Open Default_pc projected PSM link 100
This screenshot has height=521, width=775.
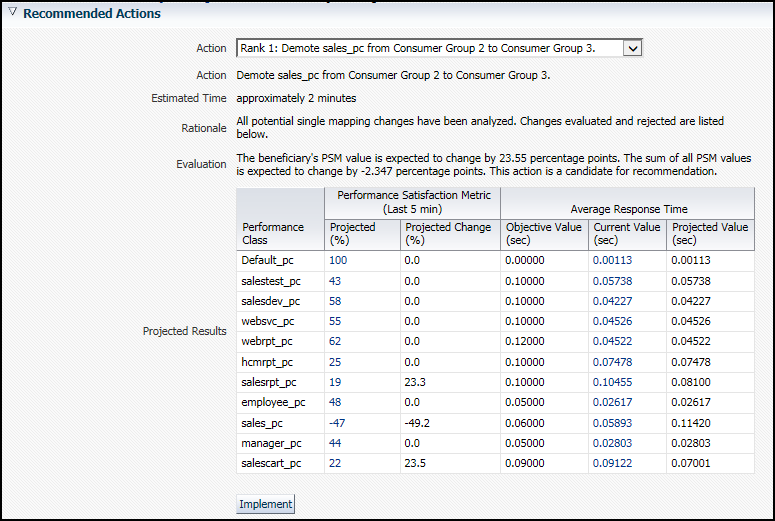point(338,260)
